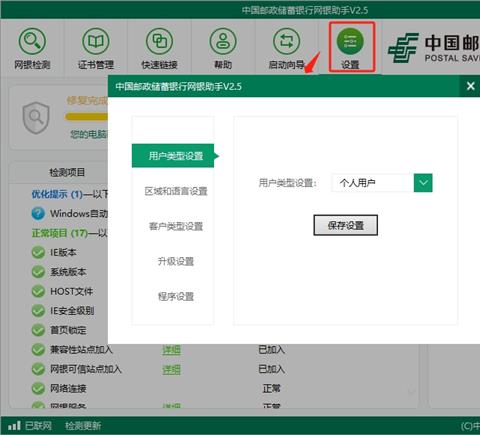Click the China Post logo

(403, 48)
